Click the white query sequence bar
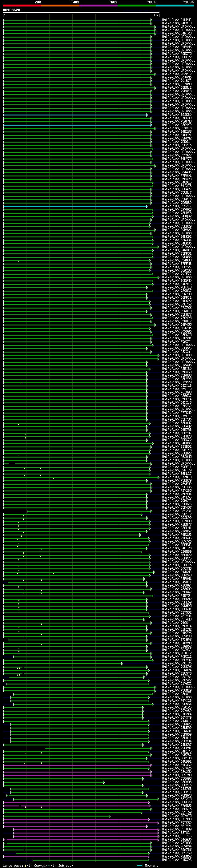Screen dimensions: 197x868 click(81, 13)
